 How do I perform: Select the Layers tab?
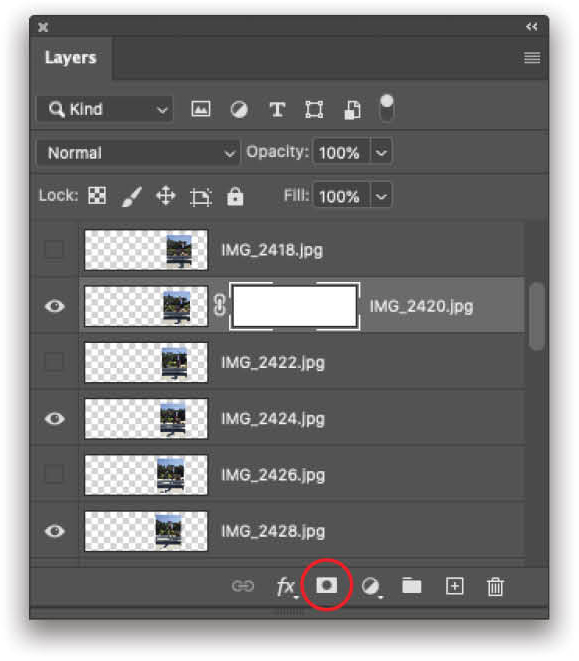coord(71,58)
